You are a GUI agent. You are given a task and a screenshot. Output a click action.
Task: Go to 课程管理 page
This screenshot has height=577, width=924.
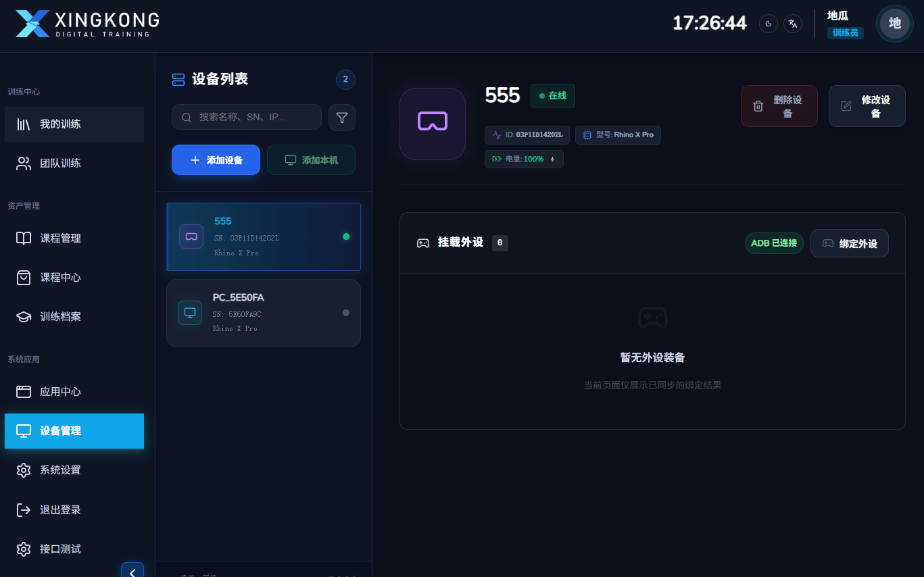tap(74, 239)
